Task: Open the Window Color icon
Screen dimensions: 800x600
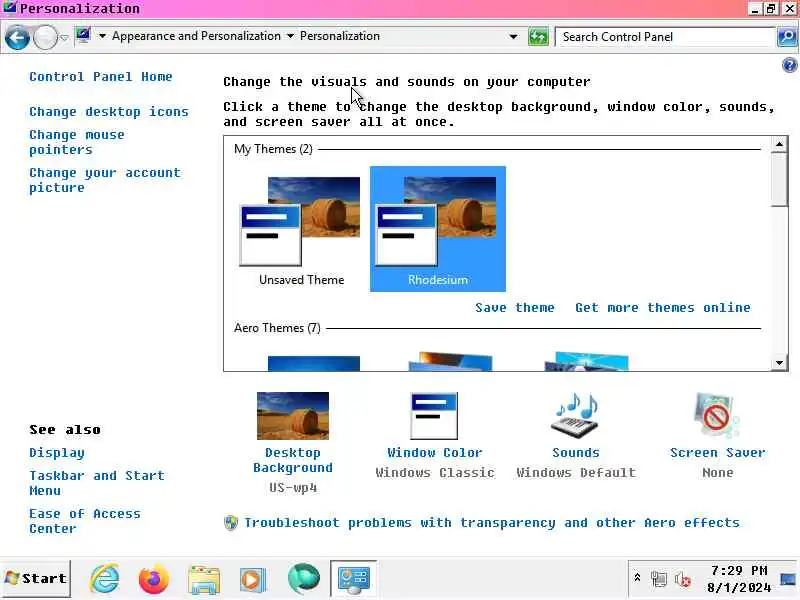Action: pyautogui.click(x=434, y=416)
